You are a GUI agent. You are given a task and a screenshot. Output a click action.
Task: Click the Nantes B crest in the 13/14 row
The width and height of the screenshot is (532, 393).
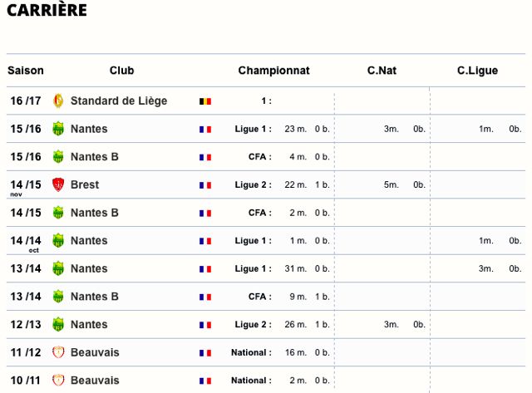coord(58,297)
